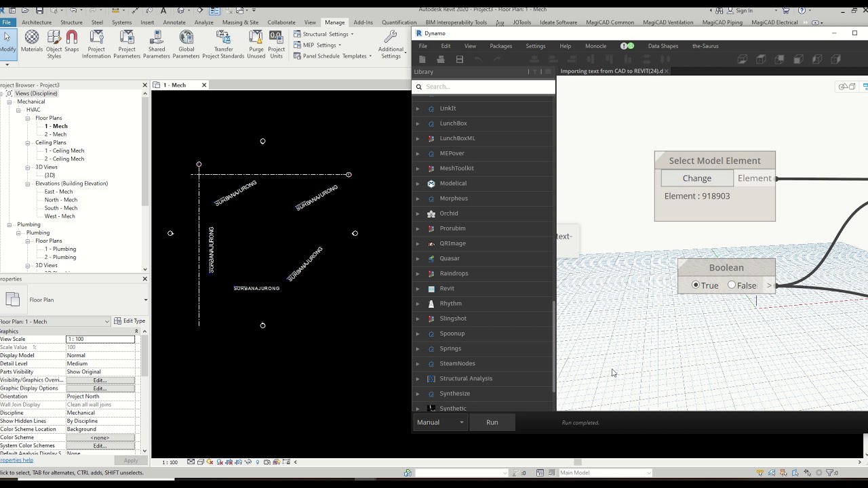868x488 pixels.
Task: Expand the Spoonup library category
Action: click(417, 333)
